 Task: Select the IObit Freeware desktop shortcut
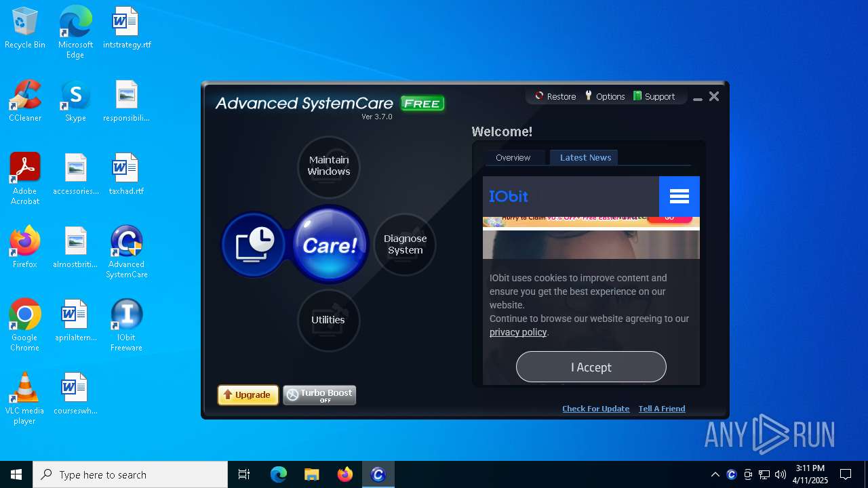(x=127, y=325)
